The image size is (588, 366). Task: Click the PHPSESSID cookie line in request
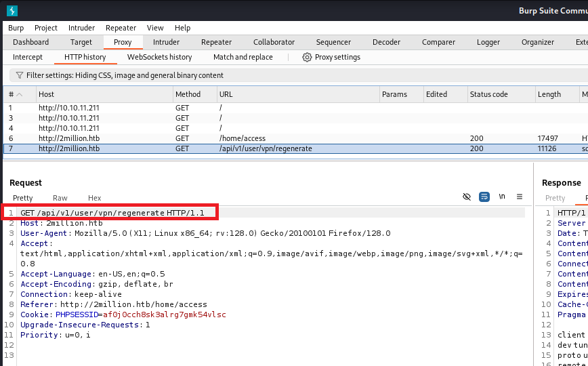(x=123, y=314)
